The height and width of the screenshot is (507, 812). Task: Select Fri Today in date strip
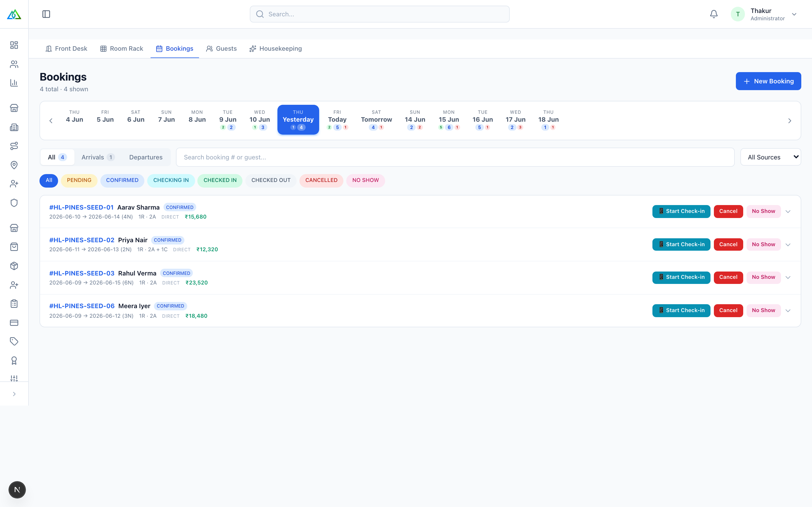click(x=337, y=120)
